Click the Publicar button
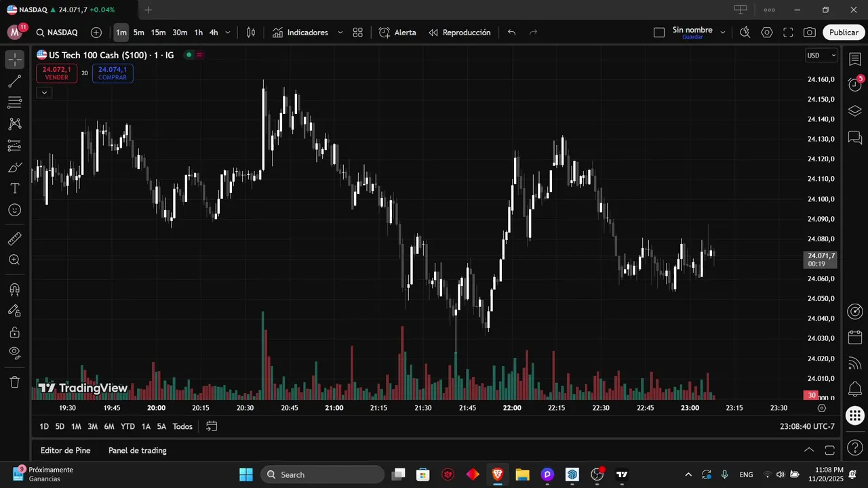 tap(844, 33)
